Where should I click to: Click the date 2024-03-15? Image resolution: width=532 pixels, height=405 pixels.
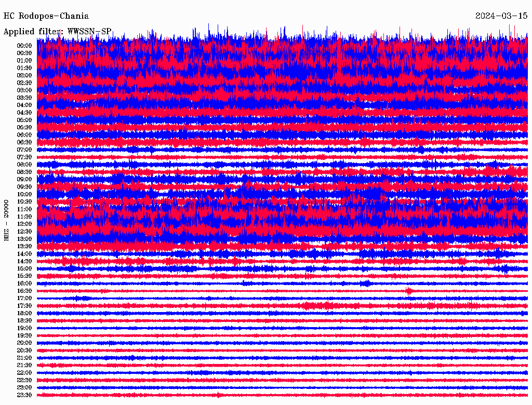coord(501,16)
